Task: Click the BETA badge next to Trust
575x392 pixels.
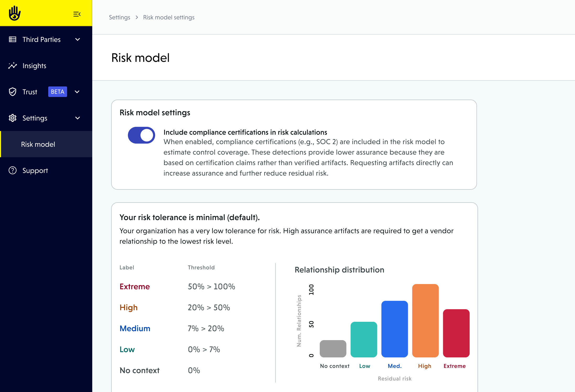Action: (58, 92)
